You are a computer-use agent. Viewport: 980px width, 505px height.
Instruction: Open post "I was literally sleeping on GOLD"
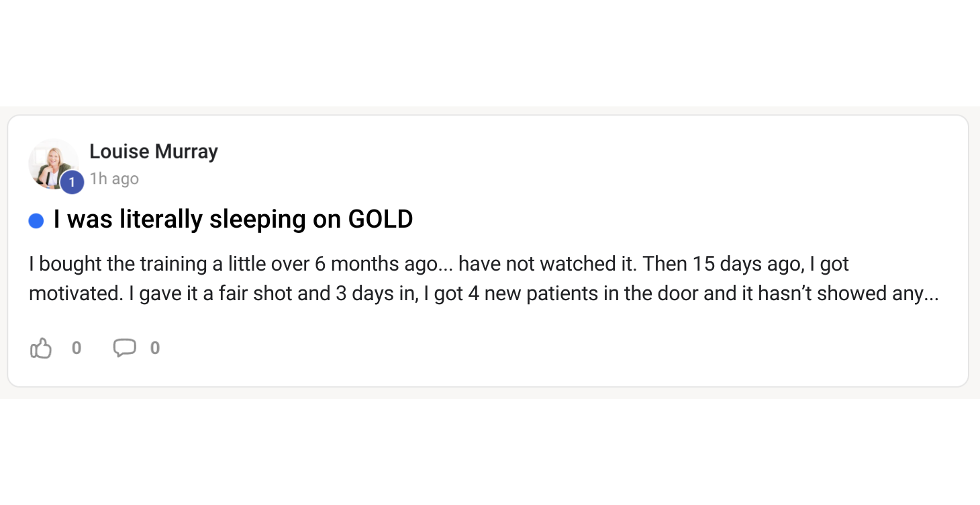pyautogui.click(x=233, y=220)
